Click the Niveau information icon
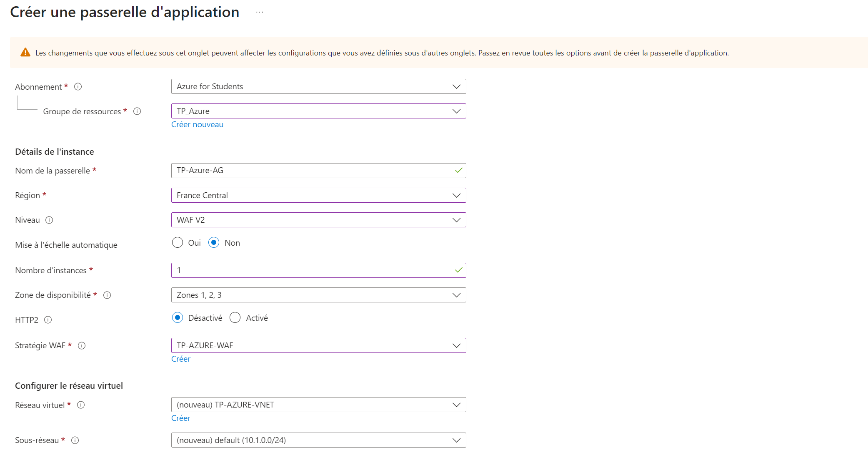This screenshot has width=868, height=458. (x=49, y=220)
